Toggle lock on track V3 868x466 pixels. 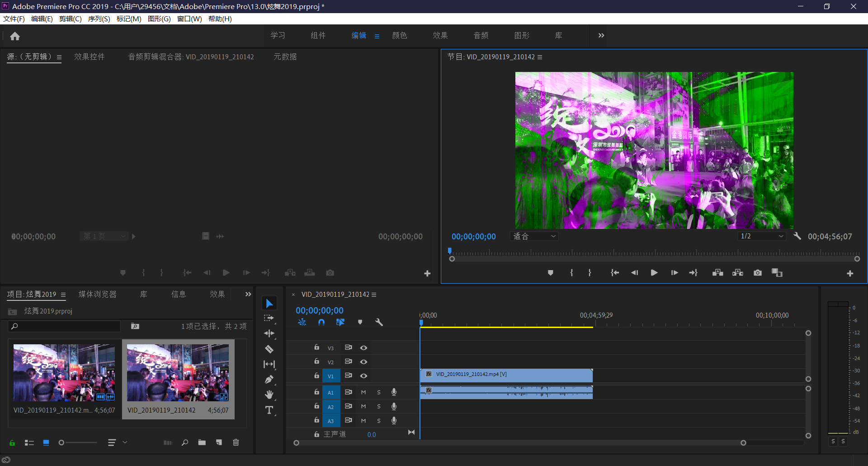[316, 347]
